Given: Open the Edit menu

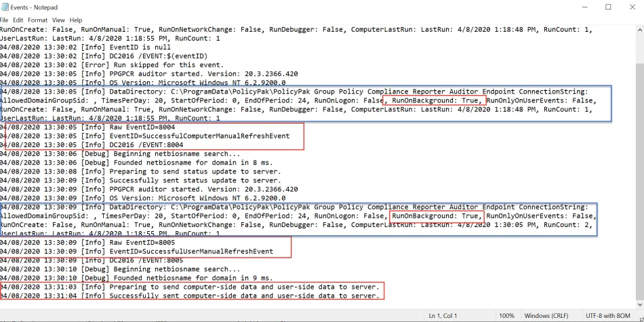Looking at the screenshot, I should (x=18, y=20).
